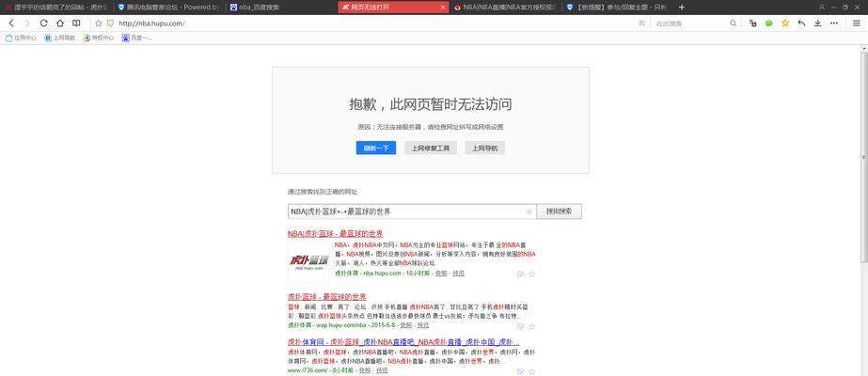The height and width of the screenshot is (376, 868).
Task: Click the 虎扑篮球 logo thumbnail
Action: (308, 261)
